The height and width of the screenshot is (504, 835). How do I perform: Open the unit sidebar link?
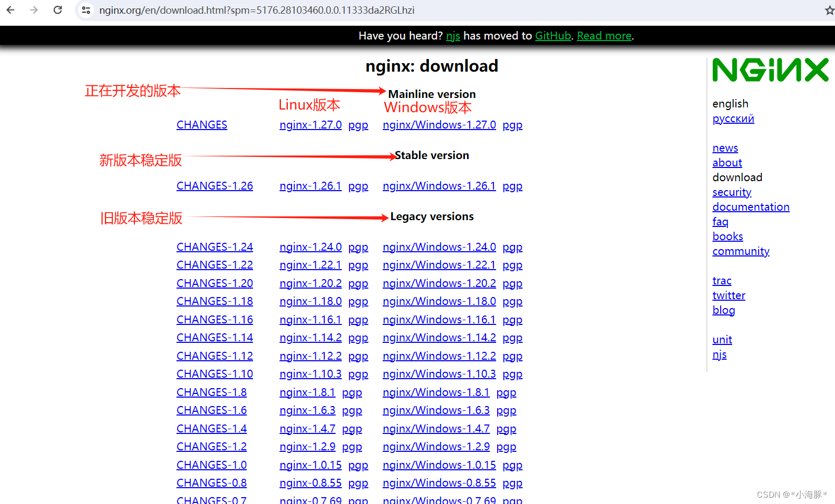click(722, 340)
